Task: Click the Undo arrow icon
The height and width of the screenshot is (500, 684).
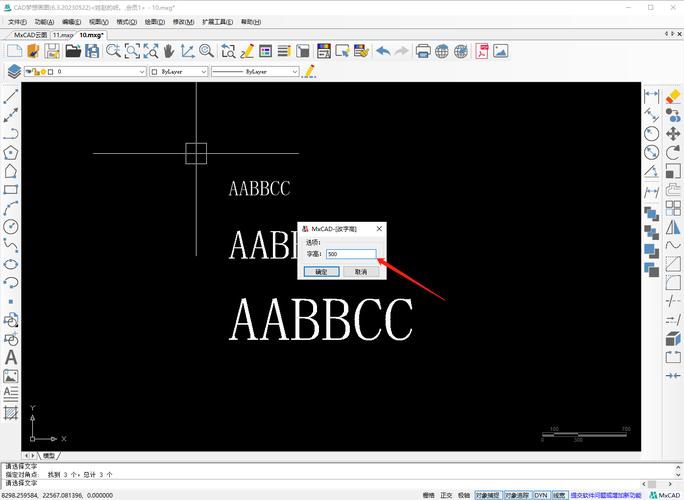Action: (x=383, y=50)
